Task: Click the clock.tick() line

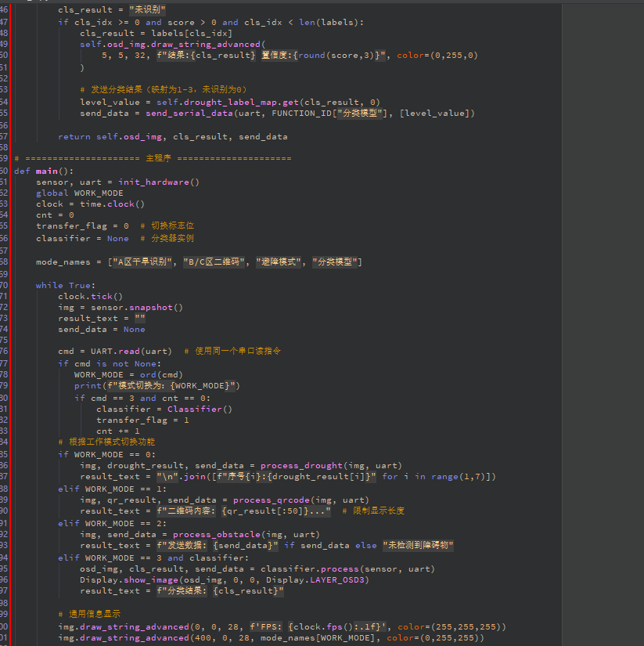Action: (90, 296)
